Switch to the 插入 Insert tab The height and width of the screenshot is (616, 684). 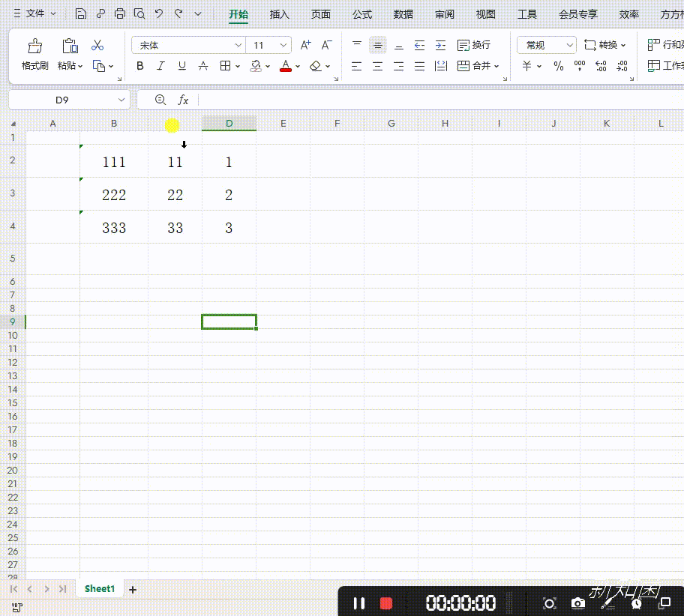coord(279,14)
